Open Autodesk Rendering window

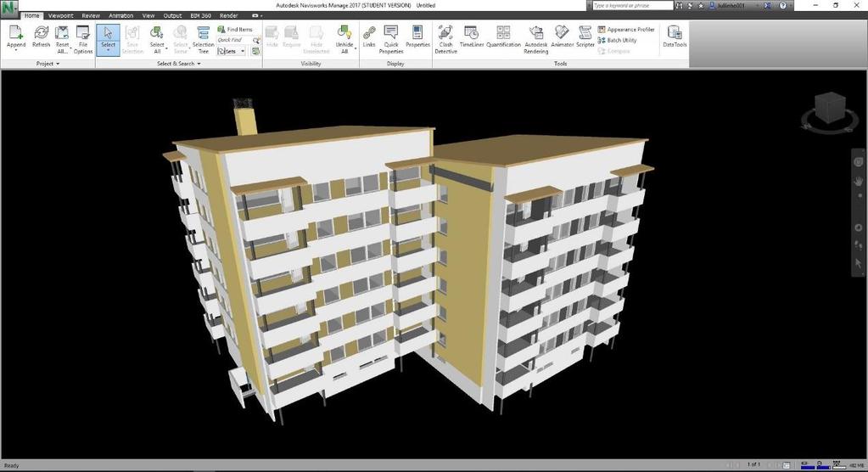(536, 39)
